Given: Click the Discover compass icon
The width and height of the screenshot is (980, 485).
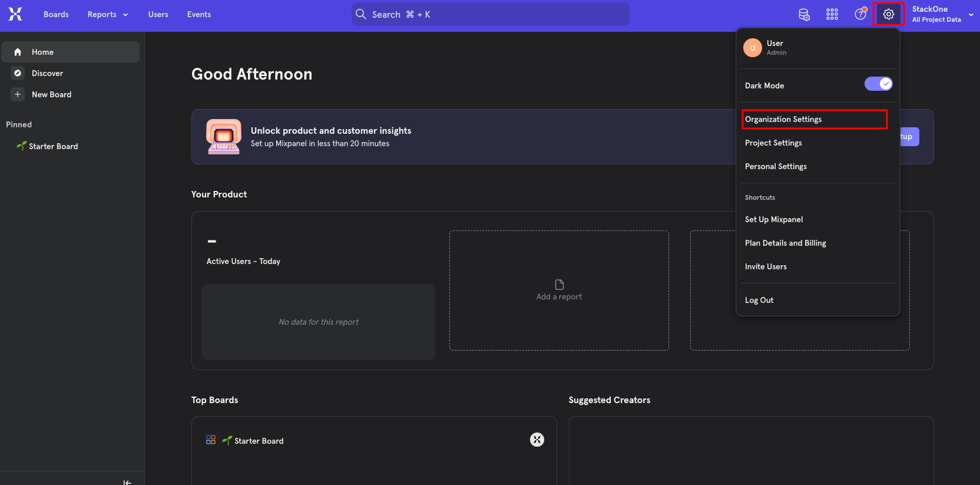Looking at the screenshot, I should pos(18,73).
